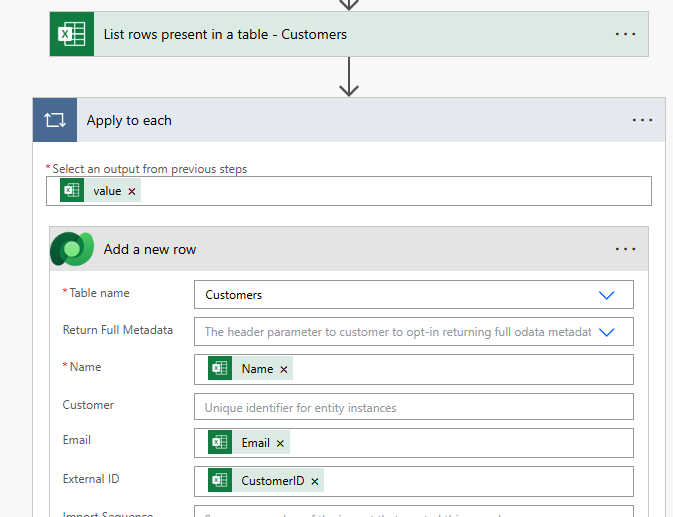Image resolution: width=673 pixels, height=517 pixels.
Task: Open ellipsis menu for List rows step
Action: (626, 34)
